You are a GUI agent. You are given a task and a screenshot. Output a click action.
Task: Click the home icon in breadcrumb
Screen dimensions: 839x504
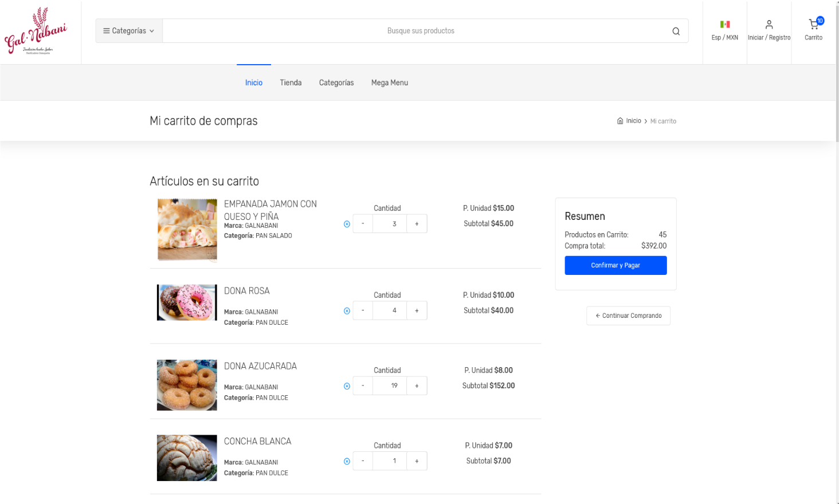[x=620, y=121]
